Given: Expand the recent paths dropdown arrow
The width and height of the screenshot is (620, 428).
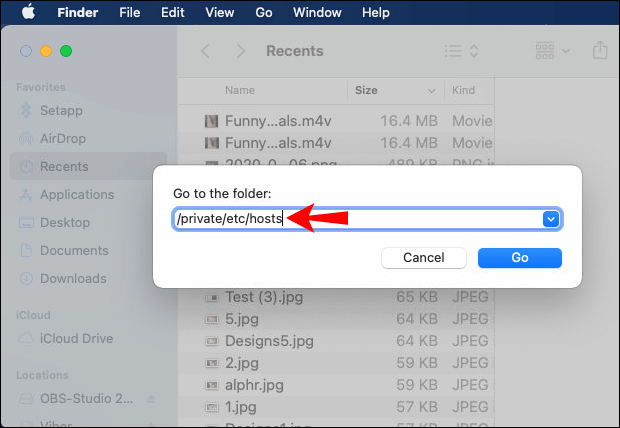Looking at the screenshot, I should [551, 219].
